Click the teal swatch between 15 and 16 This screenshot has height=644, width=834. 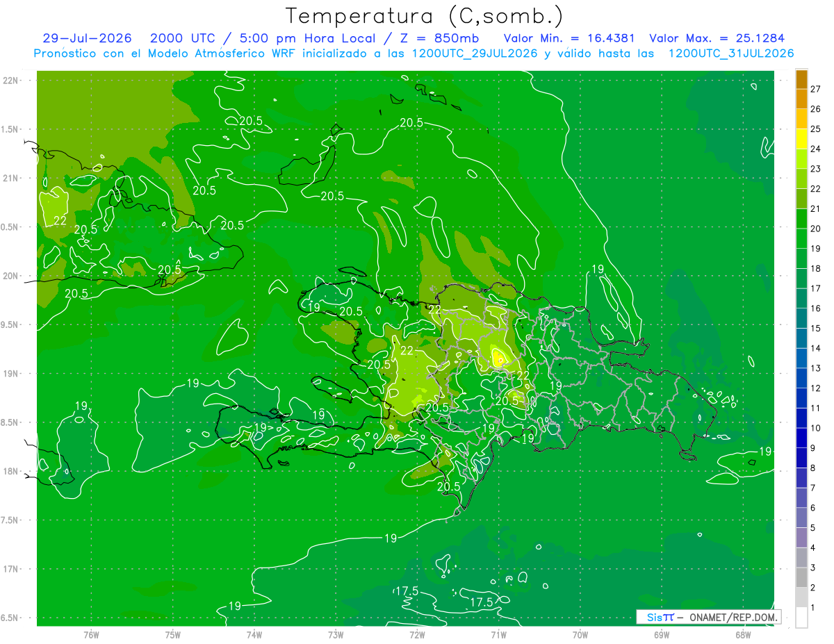[x=801, y=318]
